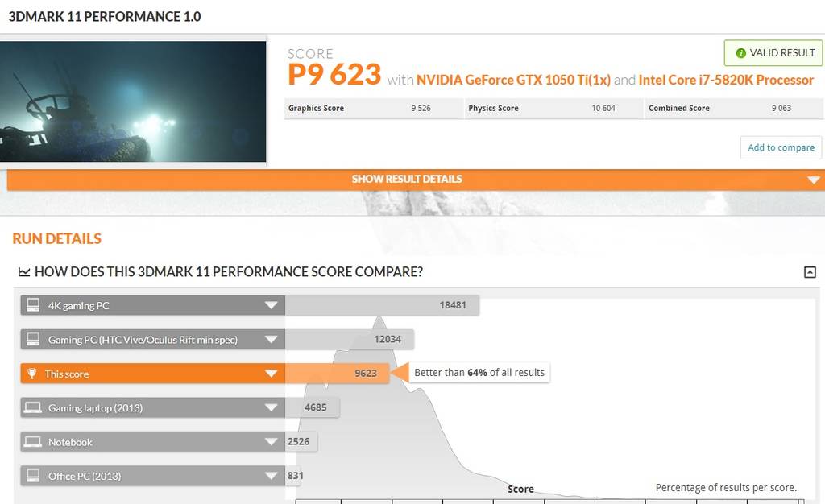Viewport: 825px width, 504px height.
Task: Select the 12034 score bar
Action: coord(350,340)
